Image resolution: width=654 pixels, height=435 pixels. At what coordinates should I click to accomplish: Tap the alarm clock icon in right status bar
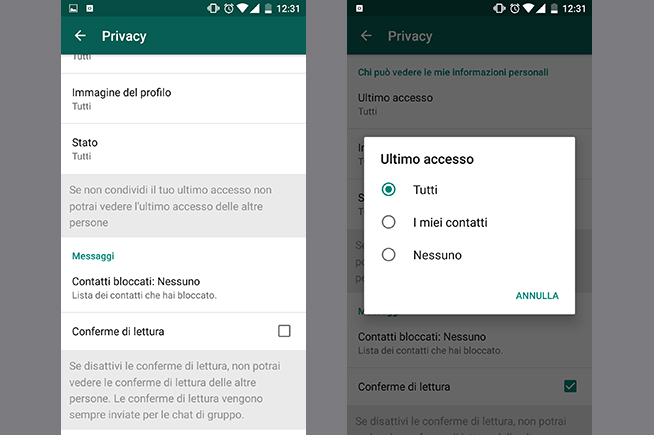pyautogui.click(x=515, y=8)
